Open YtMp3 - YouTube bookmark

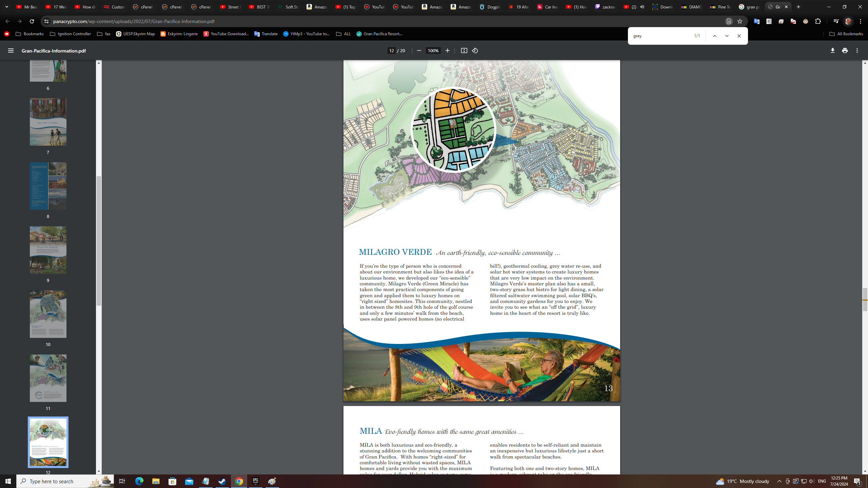307,34
